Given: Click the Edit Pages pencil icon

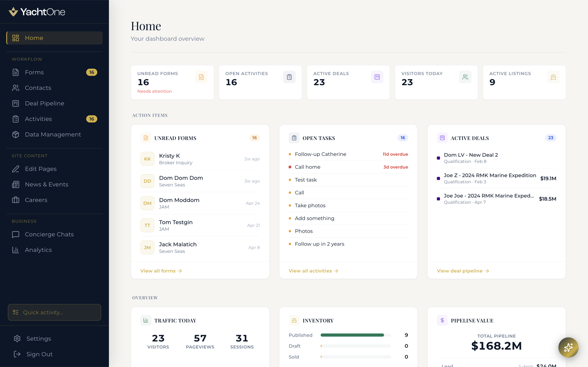Looking at the screenshot, I should click(x=16, y=169).
